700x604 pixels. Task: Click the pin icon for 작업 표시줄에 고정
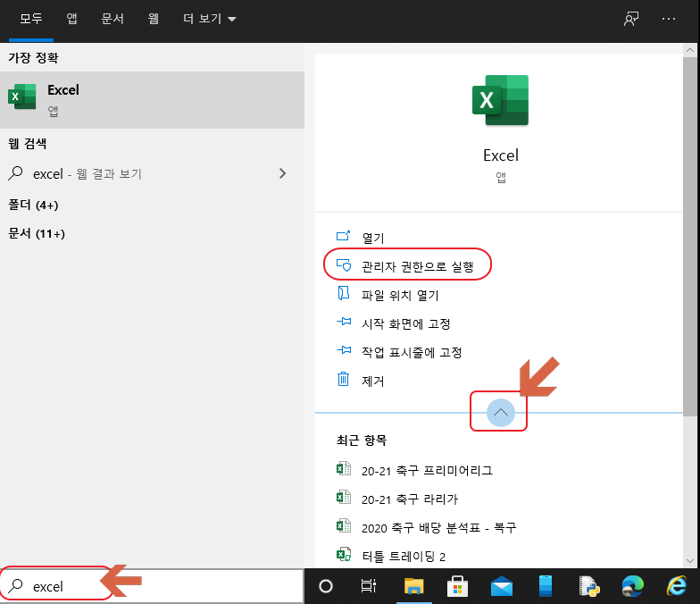[x=344, y=350]
